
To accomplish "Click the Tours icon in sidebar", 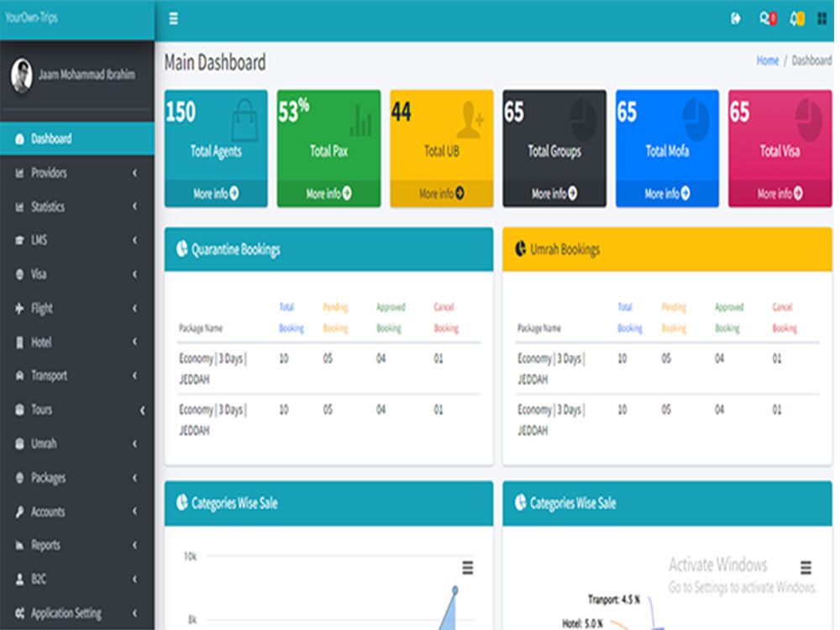I will pos(19,410).
